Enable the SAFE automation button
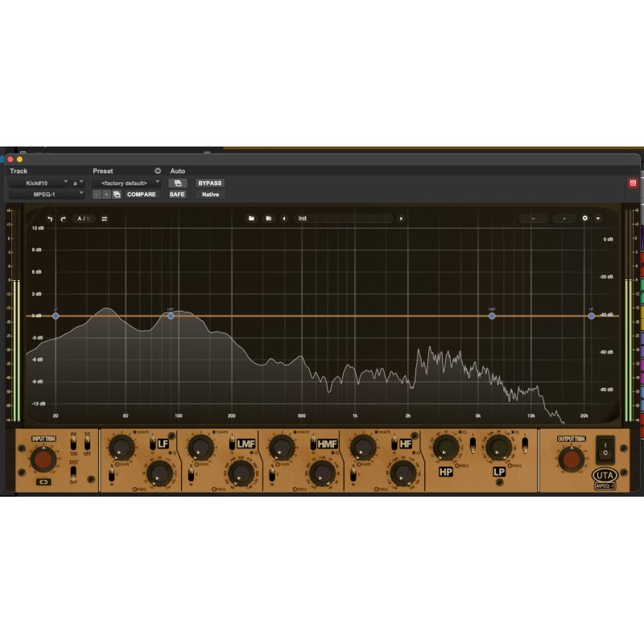 (x=177, y=194)
